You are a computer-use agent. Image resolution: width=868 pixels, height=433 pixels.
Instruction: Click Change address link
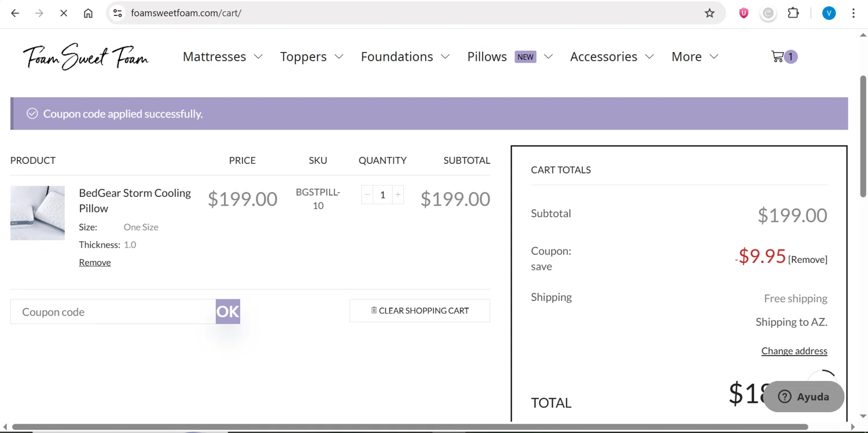tap(794, 351)
